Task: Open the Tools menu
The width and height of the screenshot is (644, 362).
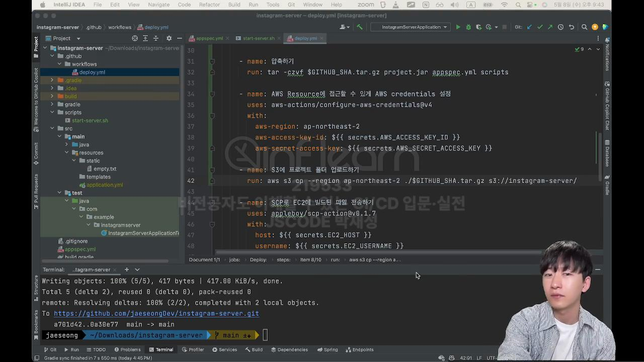Action: 273,5
